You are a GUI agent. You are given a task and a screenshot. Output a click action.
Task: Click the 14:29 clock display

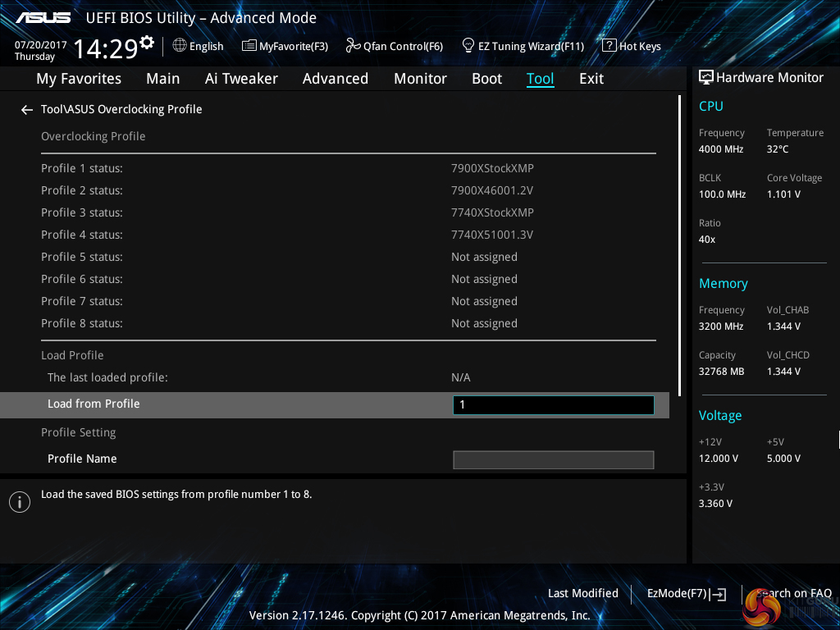coord(106,48)
